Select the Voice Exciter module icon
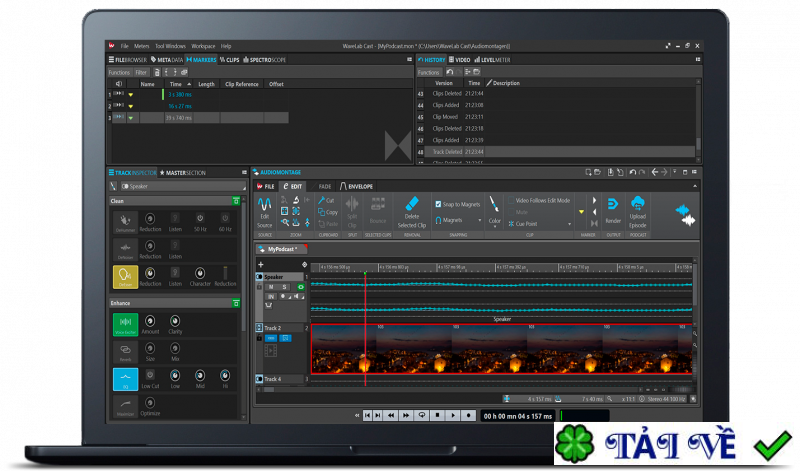Image resolution: width=800 pixels, height=471 pixels. (x=124, y=323)
